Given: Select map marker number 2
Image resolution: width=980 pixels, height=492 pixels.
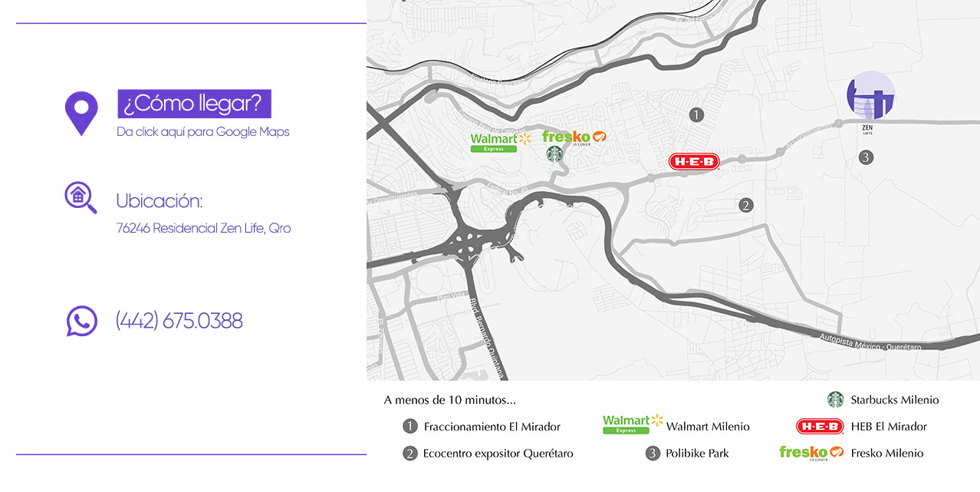Looking at the screenshot, I should tap(745, 205).
